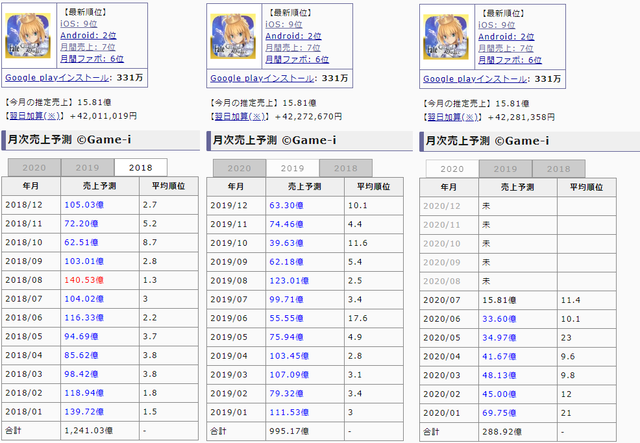The height and width of the screenshot is (443, 640).
Task: Open the 翌日加算(※) link next to +42,272,670円
Action: click(x=240, y=117)
